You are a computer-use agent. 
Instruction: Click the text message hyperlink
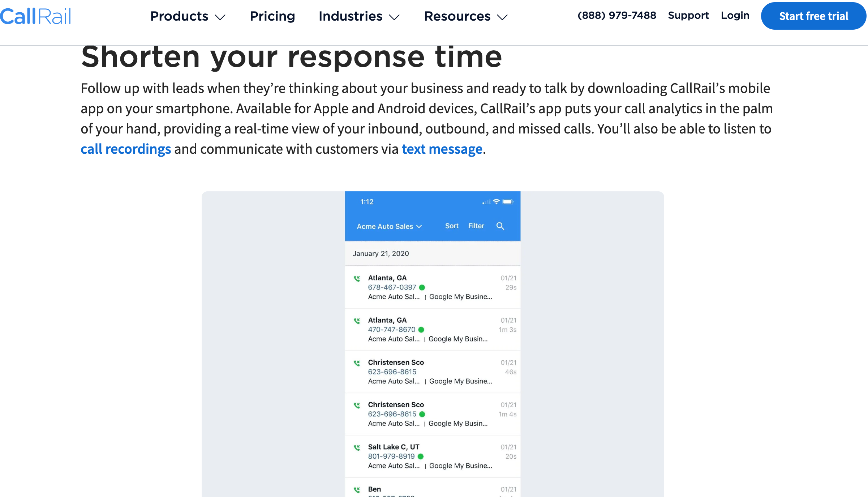click(x=442, y=149)
